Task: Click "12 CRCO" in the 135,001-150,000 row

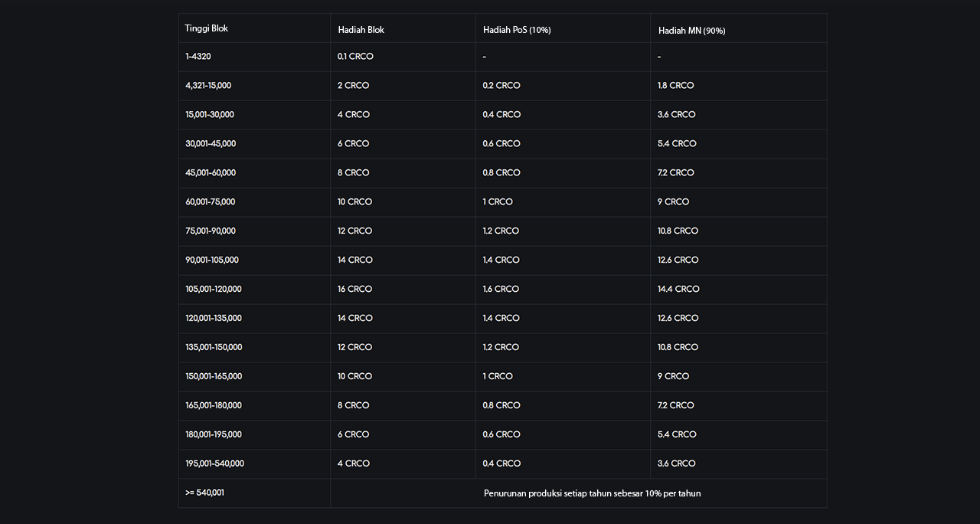Action: [x=354, y=348]
